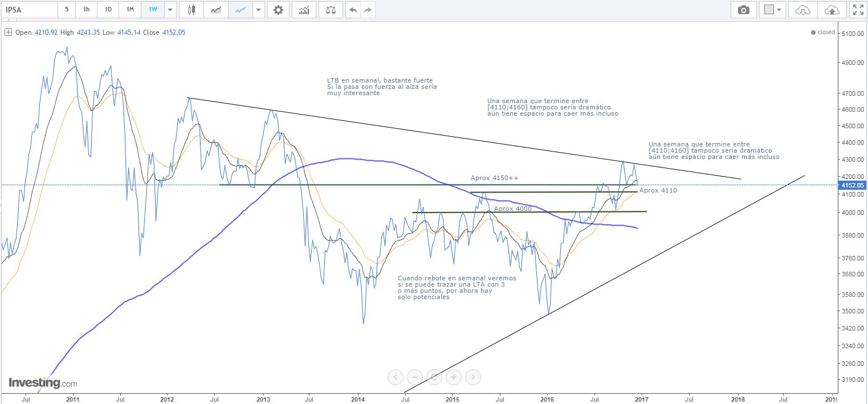Select the area chart style
The width and height of the screenshot is (868, 404).
click(x=215, y=10)
